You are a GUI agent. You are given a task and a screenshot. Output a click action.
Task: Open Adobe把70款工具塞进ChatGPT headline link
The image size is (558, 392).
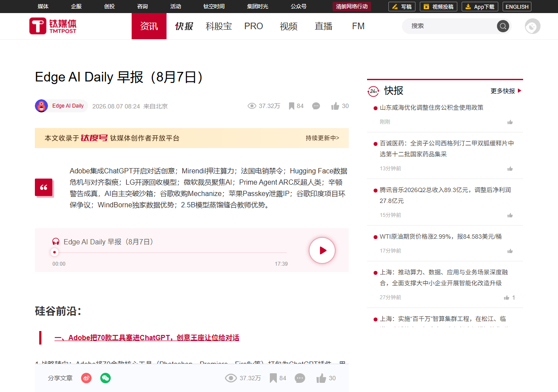coord(147,338)
